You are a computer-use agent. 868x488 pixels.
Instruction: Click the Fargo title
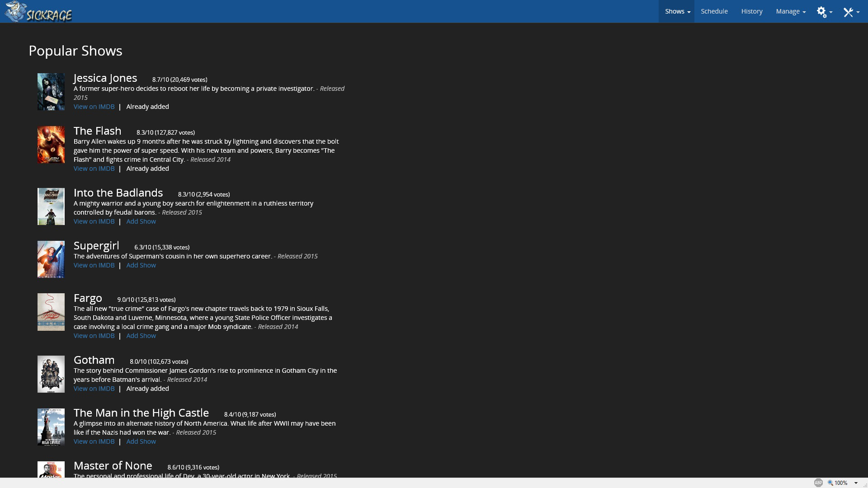(88, 298)
